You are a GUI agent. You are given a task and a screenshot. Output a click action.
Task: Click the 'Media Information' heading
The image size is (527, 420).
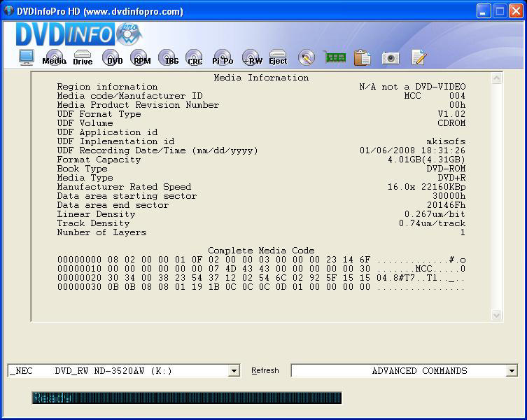[x=261, y=78]
